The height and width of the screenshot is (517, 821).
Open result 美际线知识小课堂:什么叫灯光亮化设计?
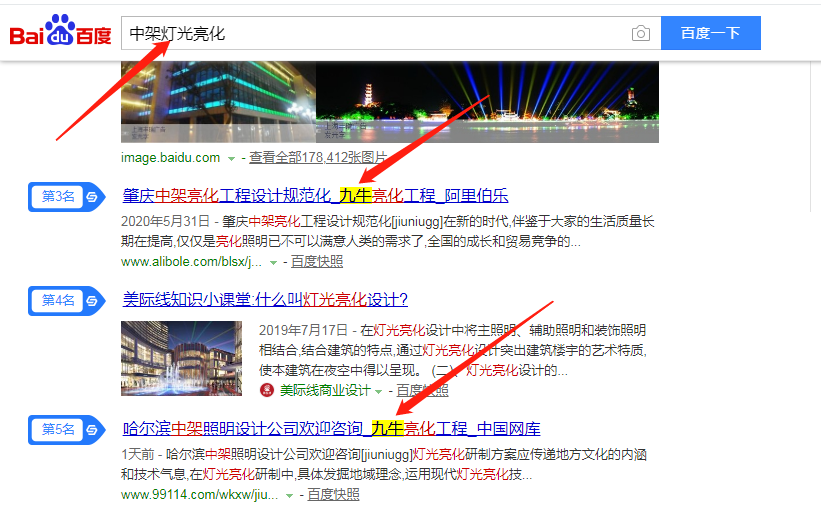[265, 300]
